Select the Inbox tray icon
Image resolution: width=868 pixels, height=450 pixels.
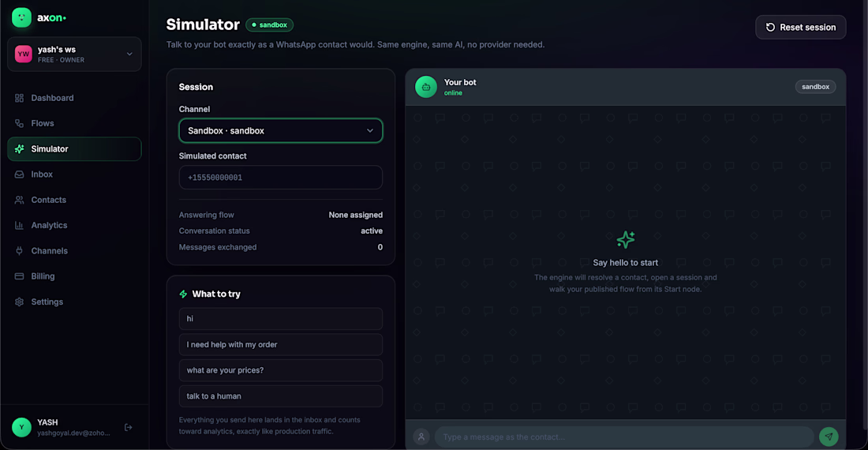pos(20,174)
